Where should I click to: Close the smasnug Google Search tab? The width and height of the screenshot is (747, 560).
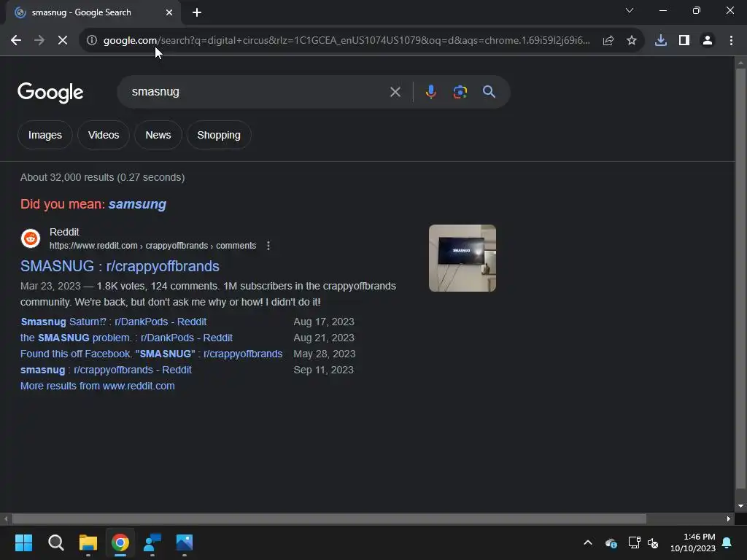[169, 12]
